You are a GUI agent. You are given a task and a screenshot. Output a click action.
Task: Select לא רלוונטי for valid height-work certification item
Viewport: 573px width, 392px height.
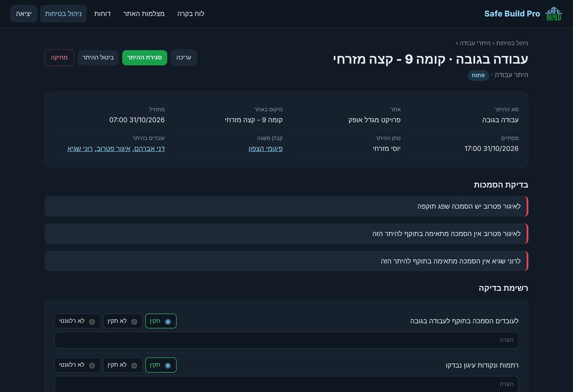click(77, 321)
